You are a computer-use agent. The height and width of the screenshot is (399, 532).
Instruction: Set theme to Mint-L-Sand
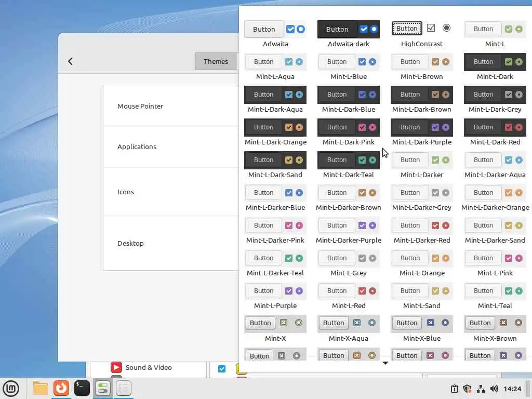coord(422,296)
